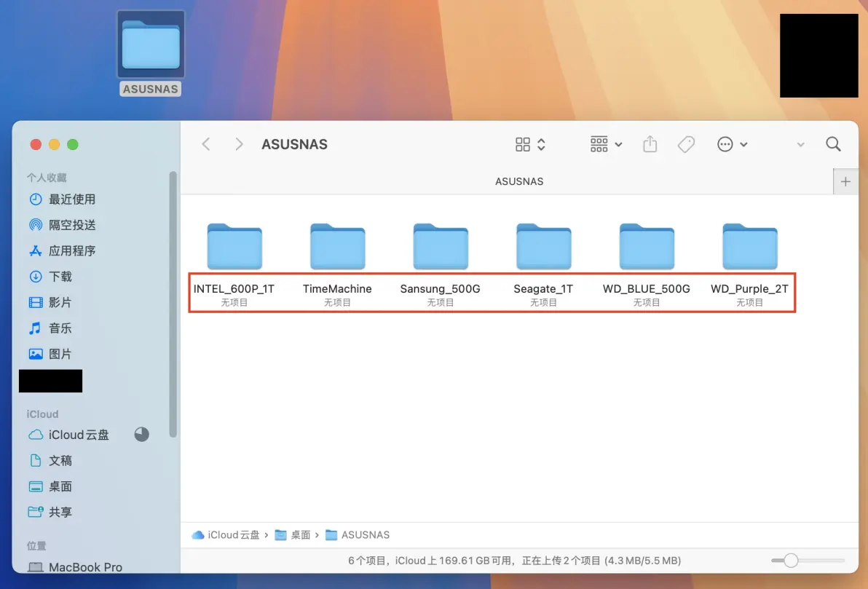Select the Sansung_500G folder icon
Screen dimensions: 868x589
point(441,246)
